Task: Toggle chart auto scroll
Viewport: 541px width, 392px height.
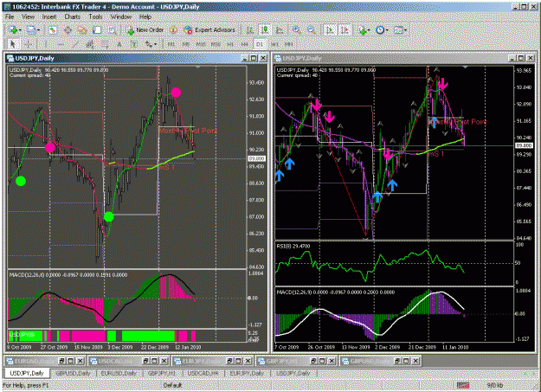Action: pyautogui.click(x=330, y=30)
